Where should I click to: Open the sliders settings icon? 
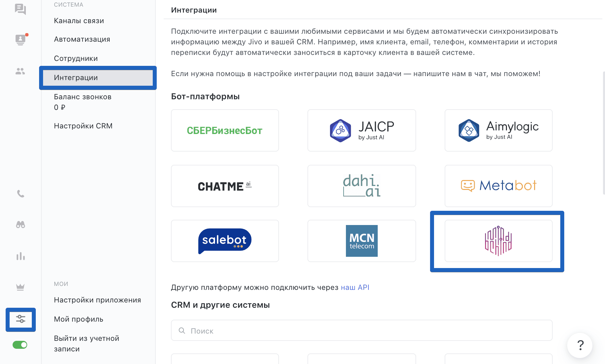(21, 319)
